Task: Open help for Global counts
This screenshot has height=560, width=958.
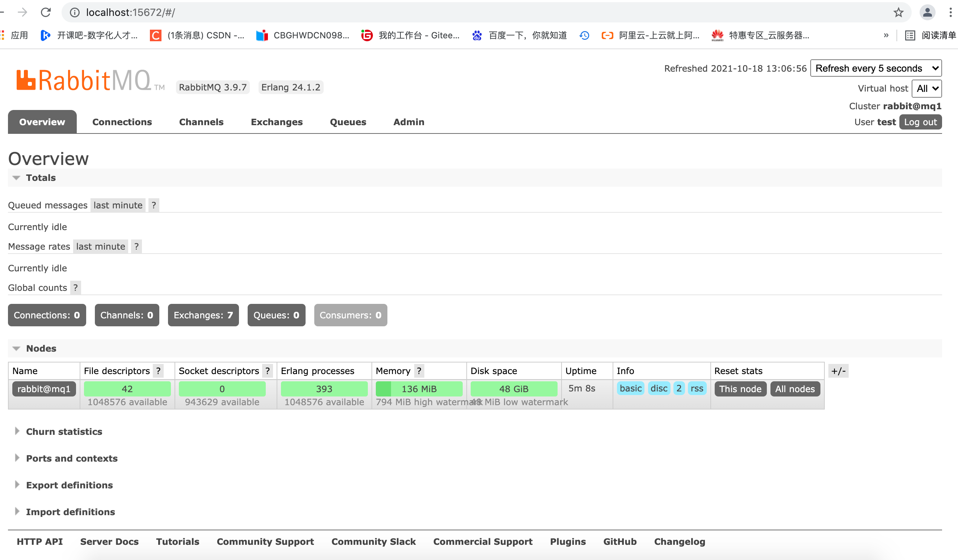Action: point(76,288)
